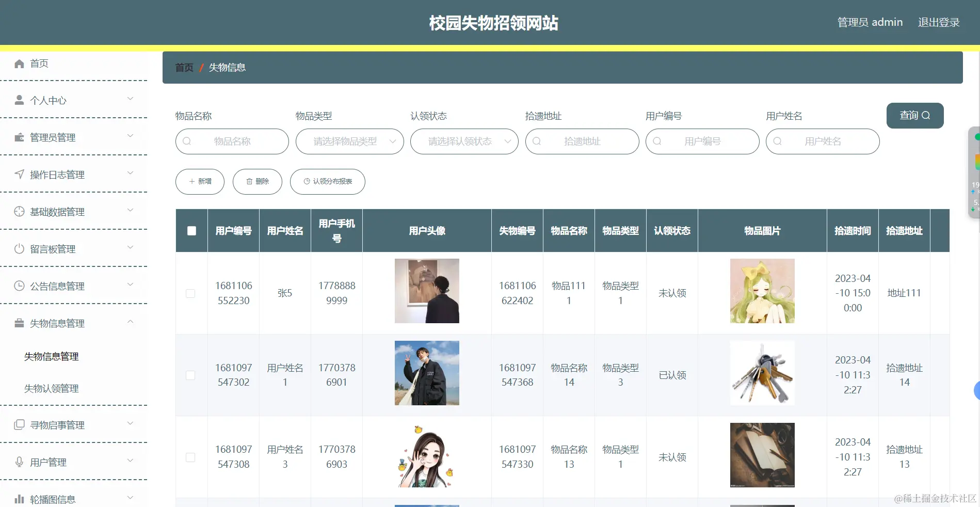The image size is (980, 507).
Task: Click 退出登录 to log out
Action: click(x=939, y=23)
